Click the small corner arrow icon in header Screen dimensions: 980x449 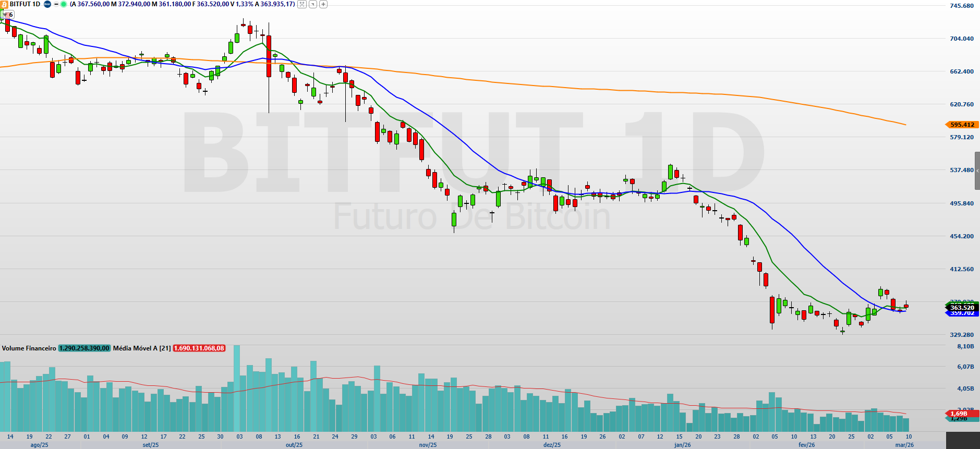[312, 4]
